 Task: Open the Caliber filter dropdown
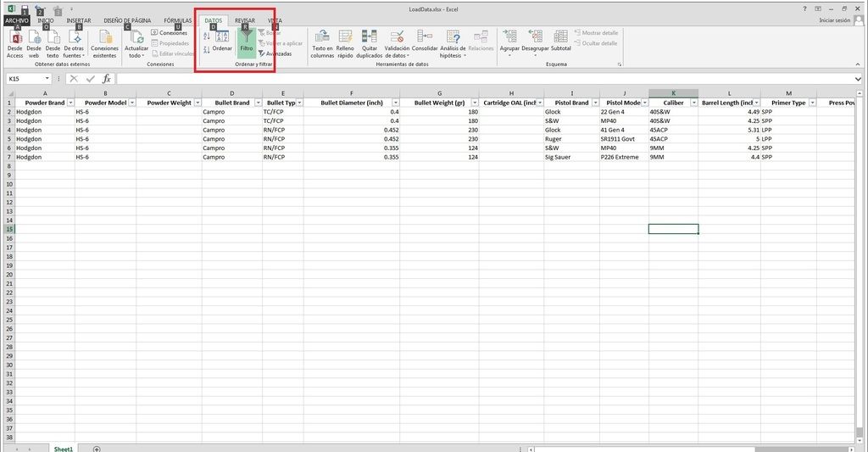pos(693,103)
